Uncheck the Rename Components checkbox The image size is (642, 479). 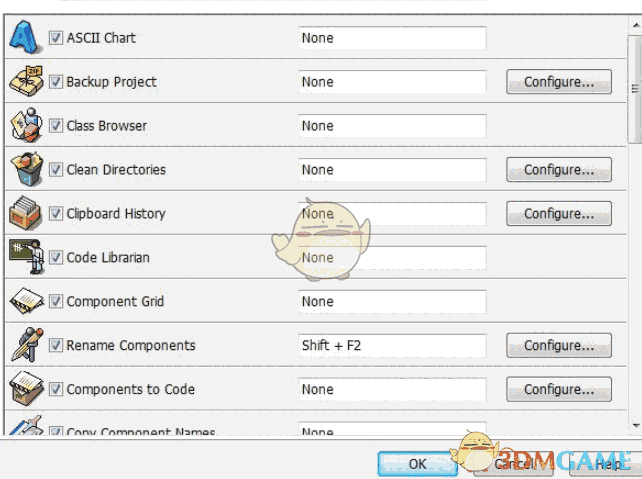tap(56, 346)
